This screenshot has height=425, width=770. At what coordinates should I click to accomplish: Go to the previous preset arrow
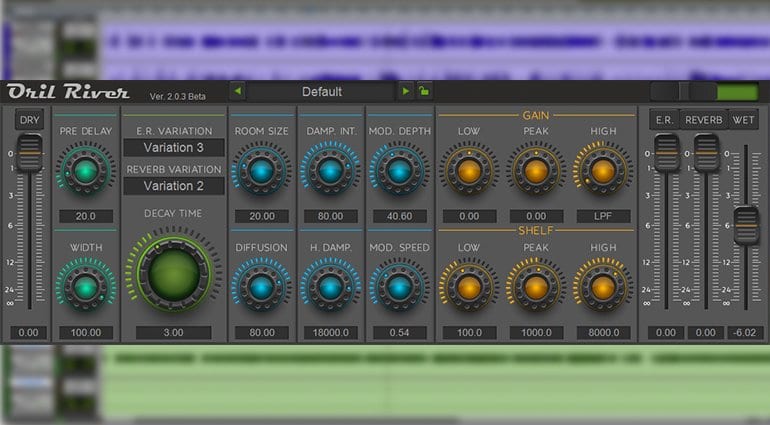coord(238,91)
